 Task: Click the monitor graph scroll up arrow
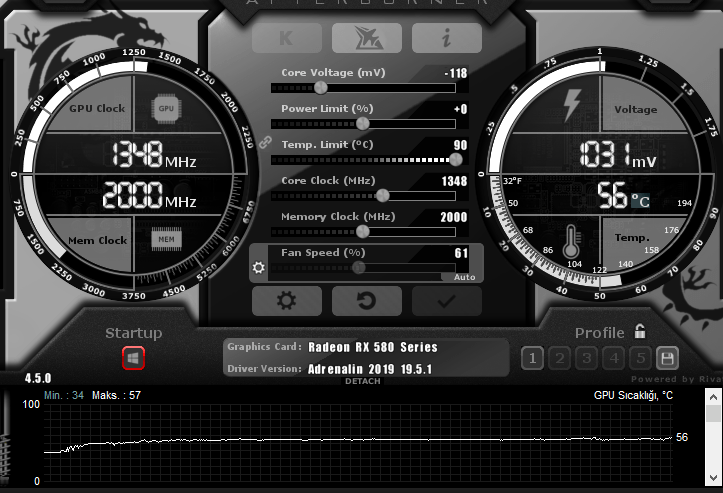coord(713,397)
